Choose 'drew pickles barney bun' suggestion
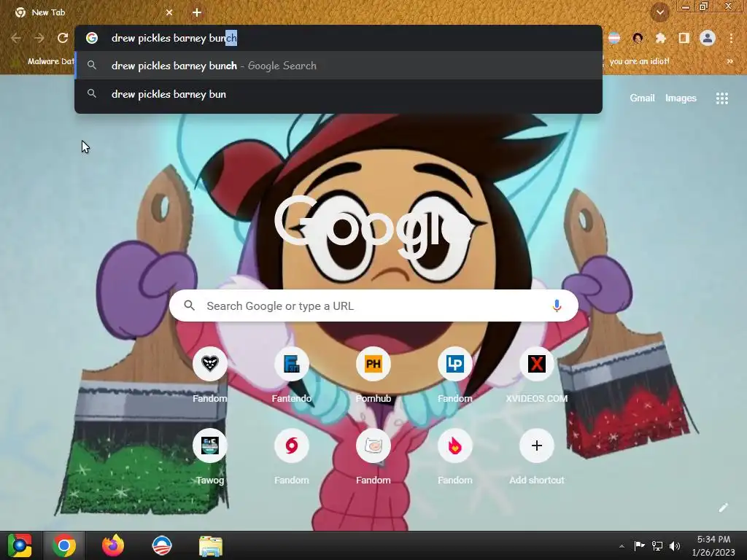 coord(338,94)
